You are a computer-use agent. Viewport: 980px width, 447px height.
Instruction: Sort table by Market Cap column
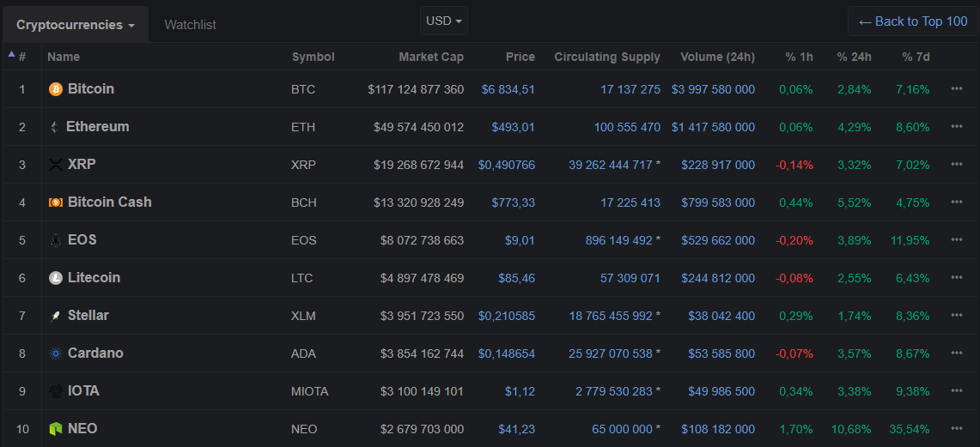pos(430,57)
